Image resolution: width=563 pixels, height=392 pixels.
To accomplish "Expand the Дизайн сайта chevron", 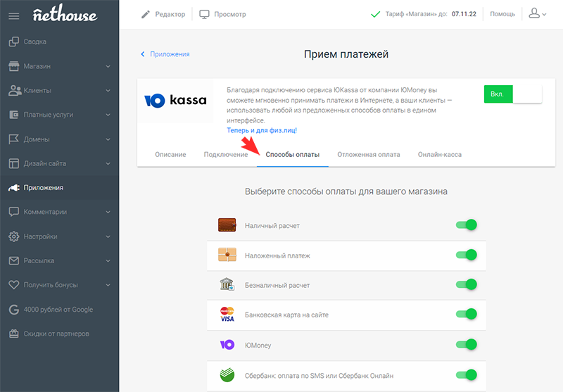I will (x=108, y=164).
